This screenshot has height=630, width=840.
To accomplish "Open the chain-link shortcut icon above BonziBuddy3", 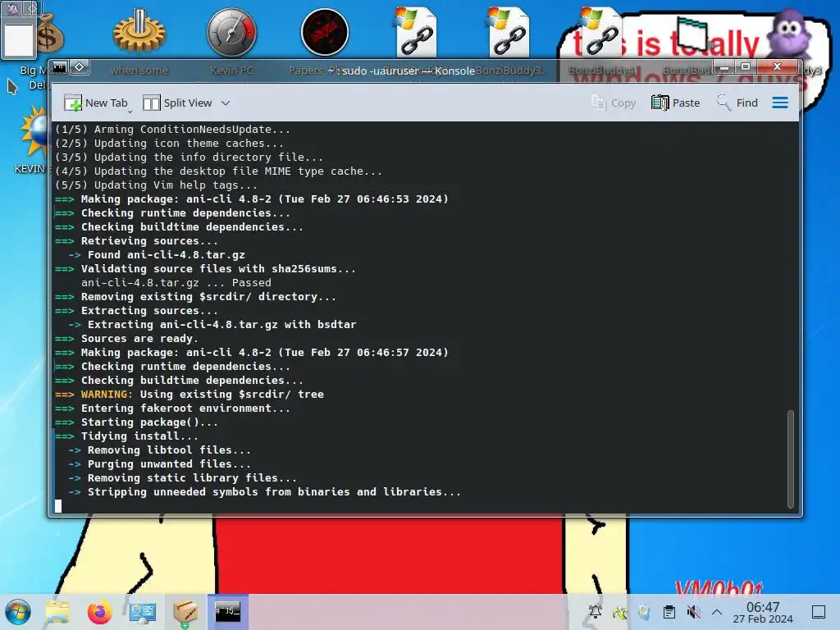I will 509,32.
